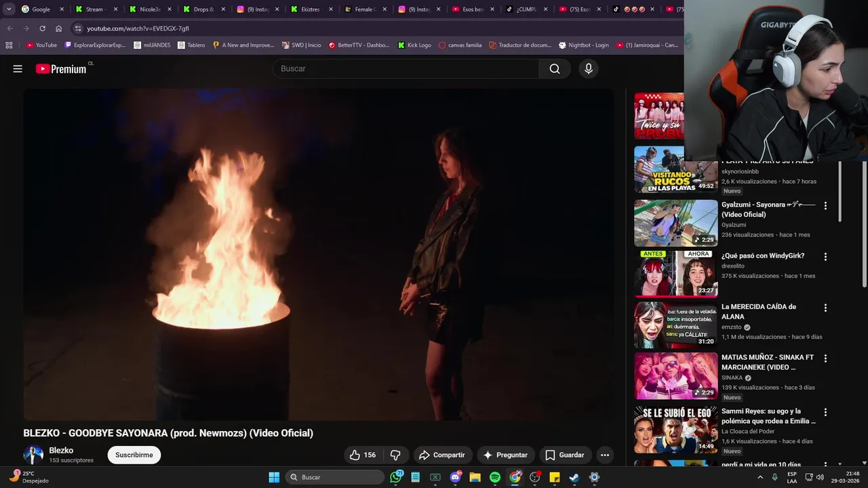Switch the ESP LAA input language
This screenshot has width=868, height=488.
pos(792,477)
